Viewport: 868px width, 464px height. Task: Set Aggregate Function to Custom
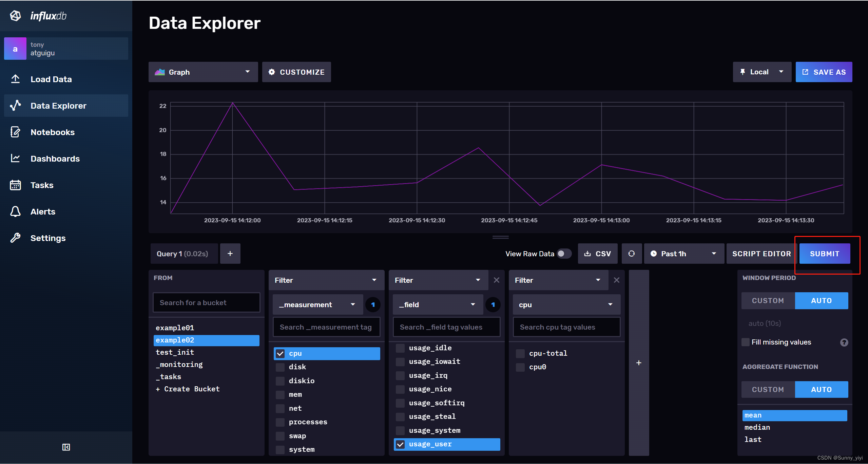coord(768,390)
